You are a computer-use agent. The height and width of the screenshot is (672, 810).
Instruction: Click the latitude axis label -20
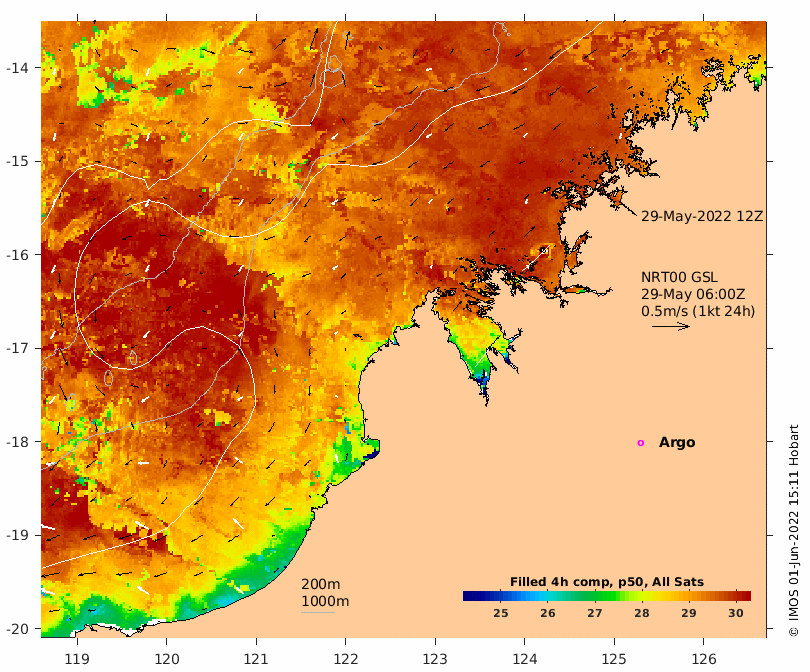17,629
